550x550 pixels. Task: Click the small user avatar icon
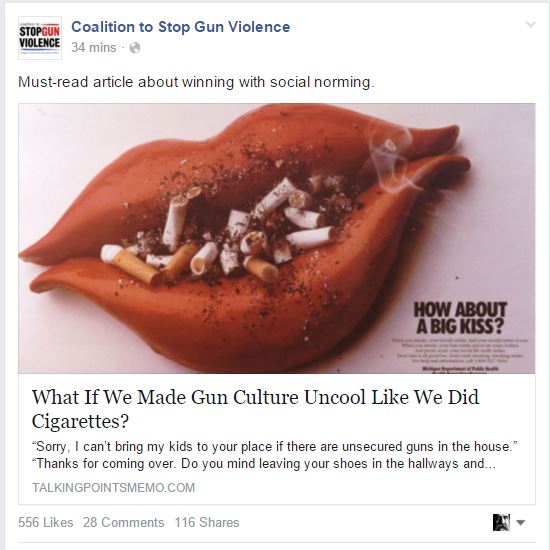pos(501,522)
